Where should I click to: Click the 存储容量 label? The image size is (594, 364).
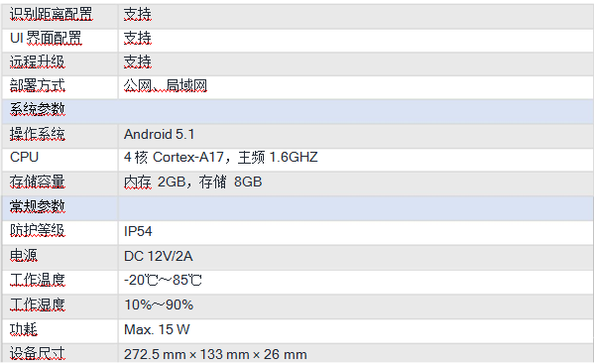click(x=37, y=182)
